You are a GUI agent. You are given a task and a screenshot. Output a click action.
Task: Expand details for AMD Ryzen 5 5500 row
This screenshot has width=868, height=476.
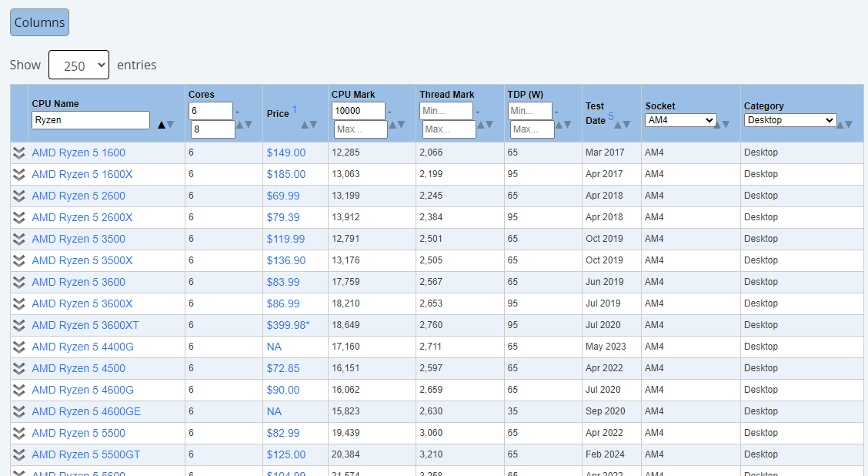pyautogui.click(x=18, y=434)
